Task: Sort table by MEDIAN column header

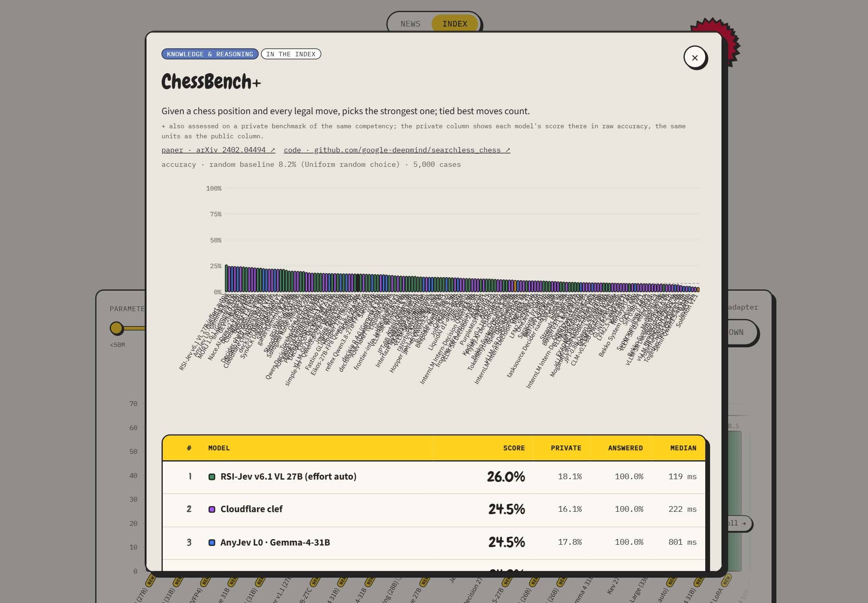Action: (x=683, y=448)
